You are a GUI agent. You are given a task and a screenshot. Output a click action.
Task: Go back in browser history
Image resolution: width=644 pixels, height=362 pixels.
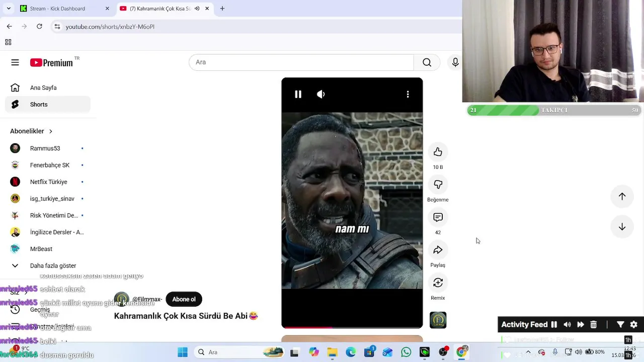[x=9, y=26]
